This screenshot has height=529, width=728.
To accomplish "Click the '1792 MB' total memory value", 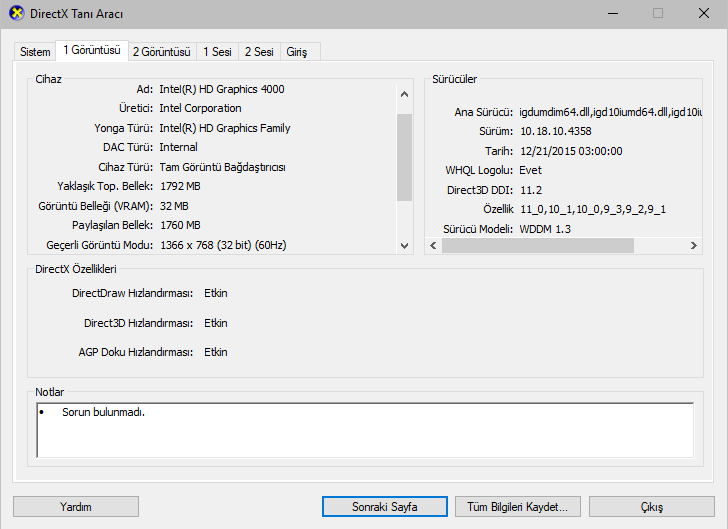I will point(180,186).
